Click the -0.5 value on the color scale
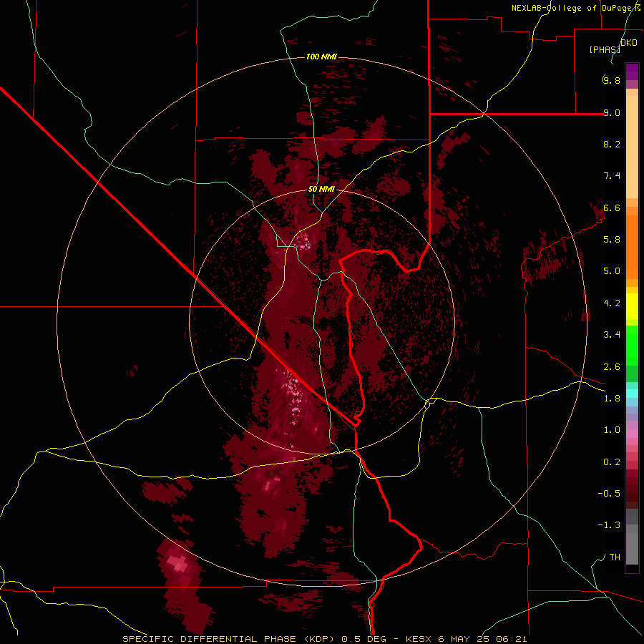Viewport: 644px width, 644px height. [609, 494]
